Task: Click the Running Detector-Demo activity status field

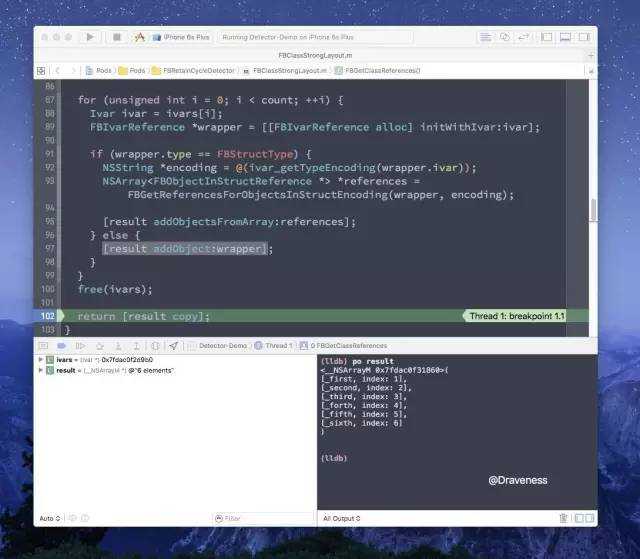Action: point(316,37)
